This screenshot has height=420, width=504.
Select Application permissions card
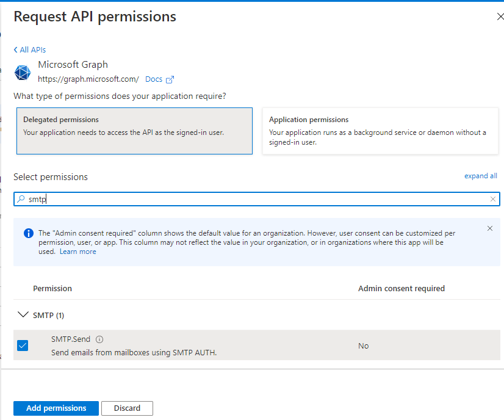click(380, 131)
